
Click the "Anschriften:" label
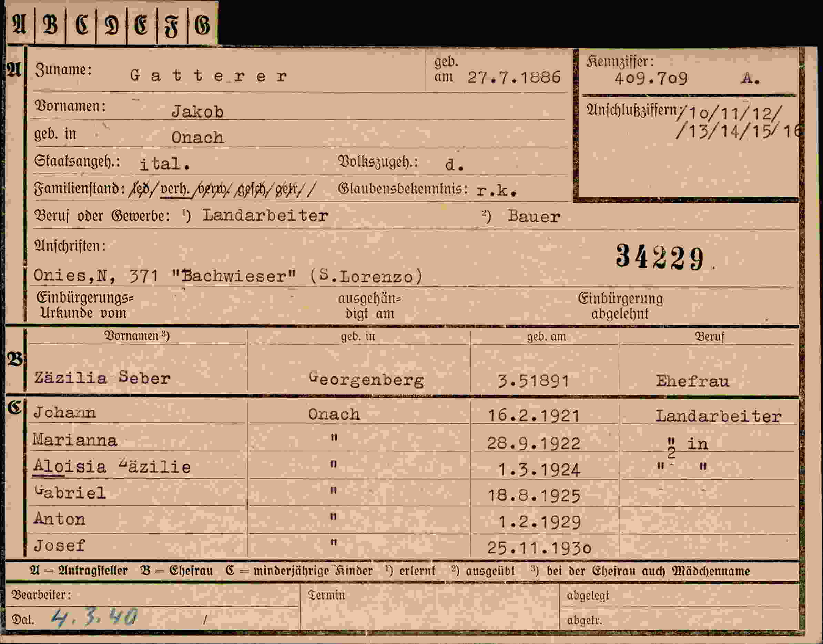pos(70,246)
